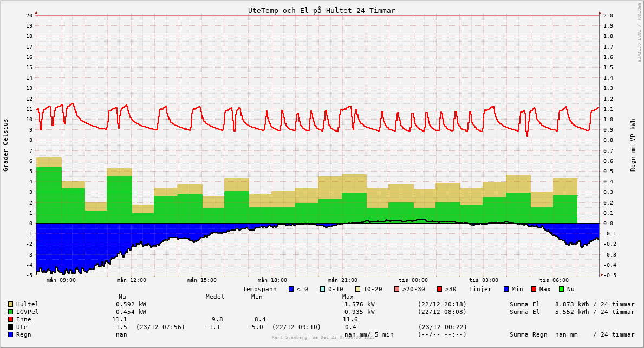
Task: Click the yellow Hultel legend swatch
Action: click(x=10, y=304)
